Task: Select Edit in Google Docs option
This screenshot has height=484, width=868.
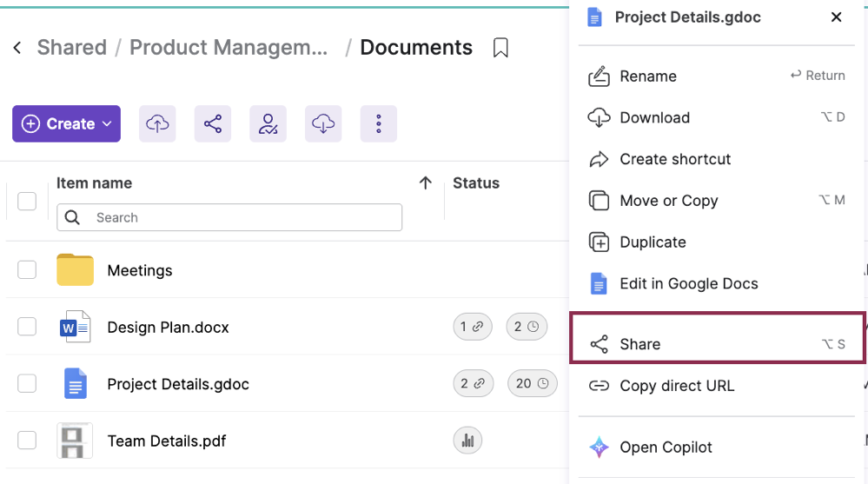Action: pyautogui.click(x=688, y=283)
